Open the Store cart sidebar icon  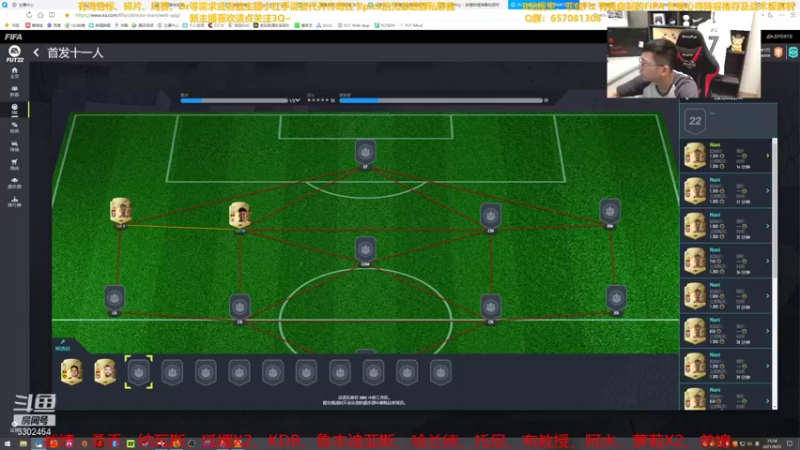point(14,164)
